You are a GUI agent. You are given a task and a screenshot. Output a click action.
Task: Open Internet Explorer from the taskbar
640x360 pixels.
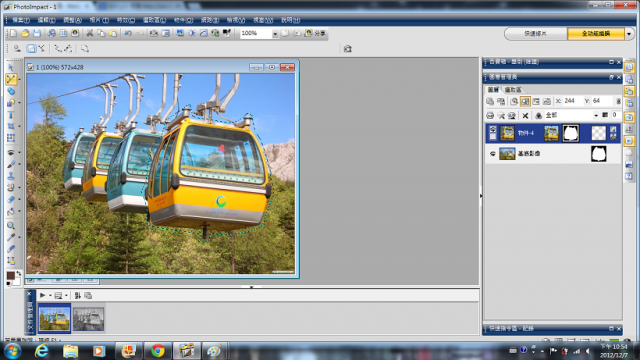[x=42, y=351]
